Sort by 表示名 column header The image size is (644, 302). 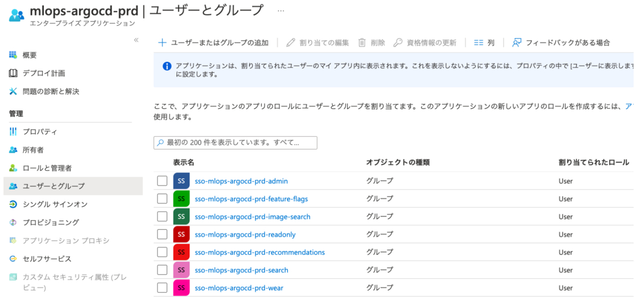(x=184, y=162)
